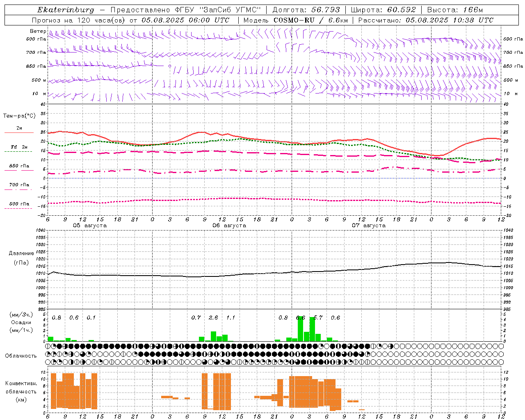
Task: Click the 'Высота: 166м' header value
Action: coord(455,10)
